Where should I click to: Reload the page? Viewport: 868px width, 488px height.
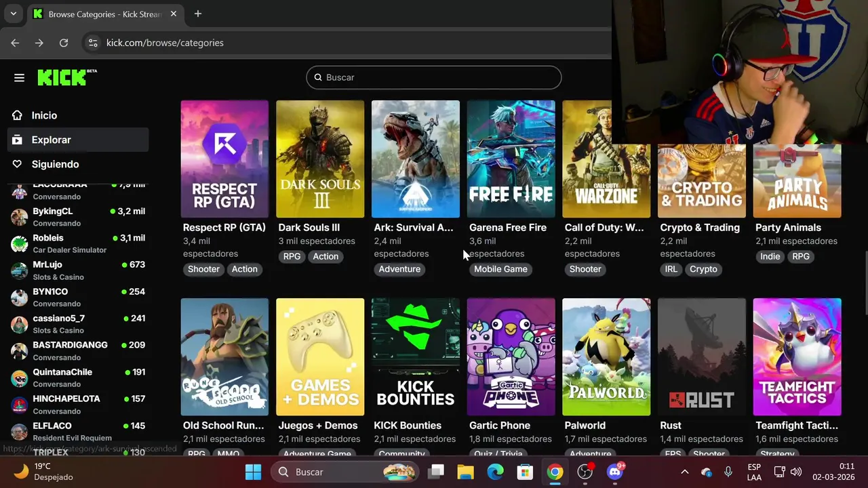click(x=64, y=43)
